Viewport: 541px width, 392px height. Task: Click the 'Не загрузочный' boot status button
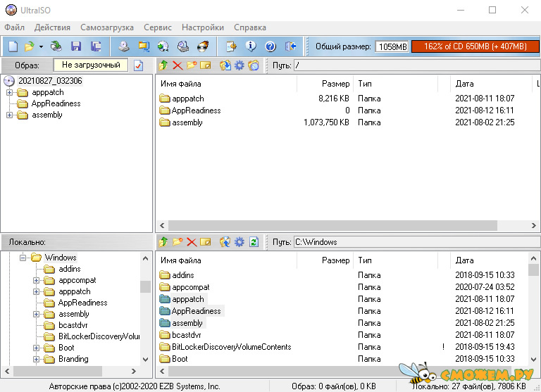pyautogui.click(x=91, y=65)
